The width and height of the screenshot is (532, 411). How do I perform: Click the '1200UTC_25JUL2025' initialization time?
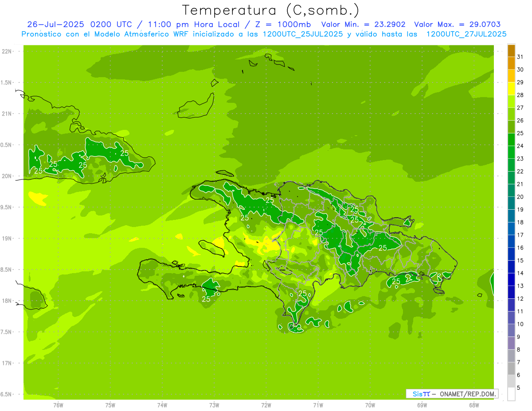pyautogui.click(x=303, y=34)
